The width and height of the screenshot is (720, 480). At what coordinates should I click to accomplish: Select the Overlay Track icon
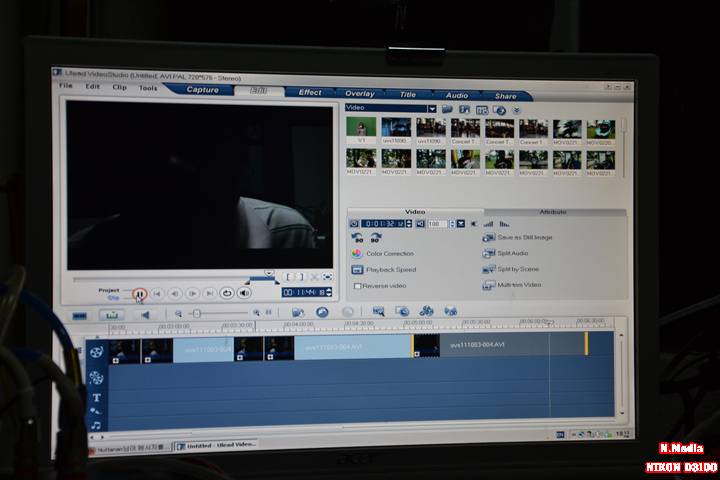click(96, 378)
